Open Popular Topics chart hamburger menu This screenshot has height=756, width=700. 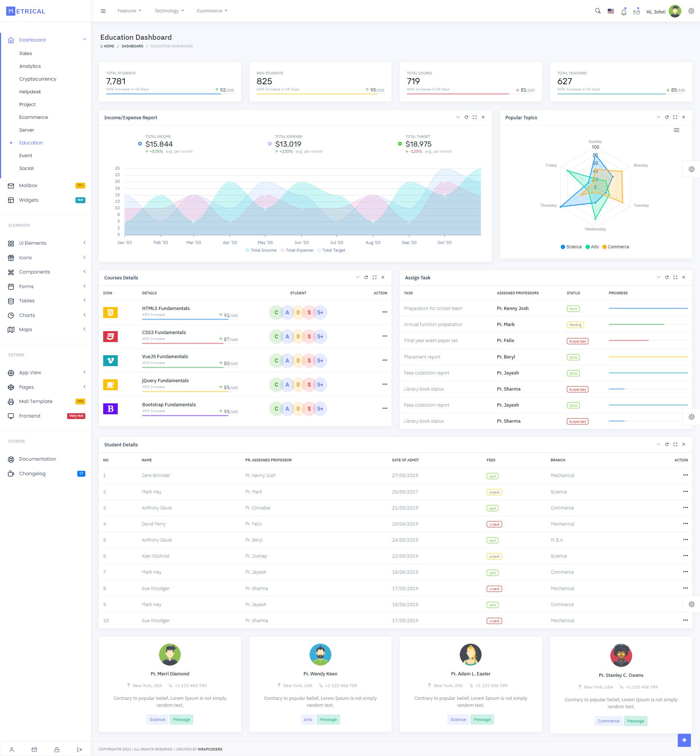tap(676, 130)
